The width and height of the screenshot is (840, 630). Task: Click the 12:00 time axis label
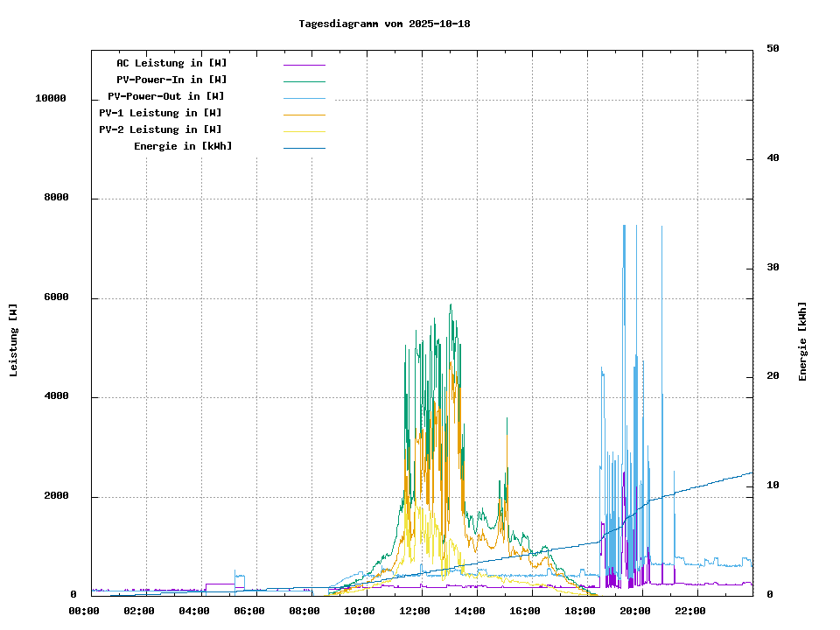[416, 611]
